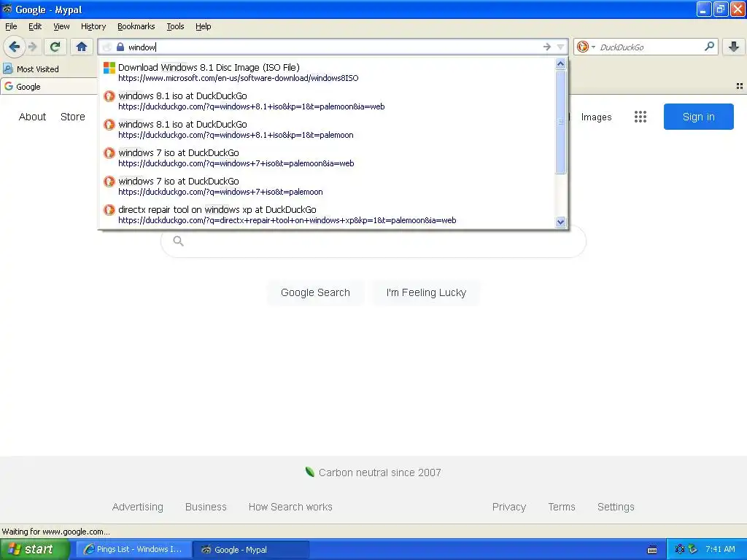The height and width of the screenshot is (560, 747).
Task: Click the address bar text field
Action: pos(333,47)
